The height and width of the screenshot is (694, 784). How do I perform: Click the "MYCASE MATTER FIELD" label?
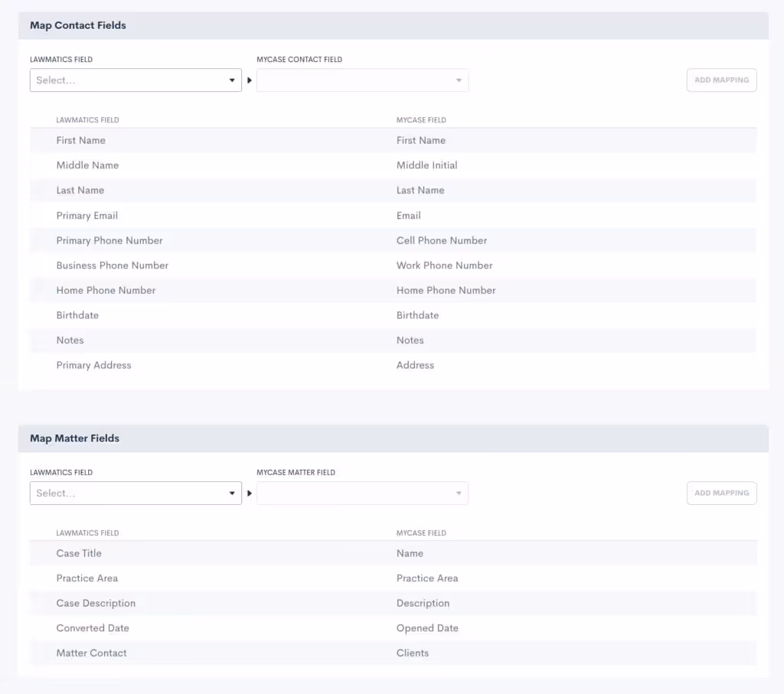click(296, 473)
